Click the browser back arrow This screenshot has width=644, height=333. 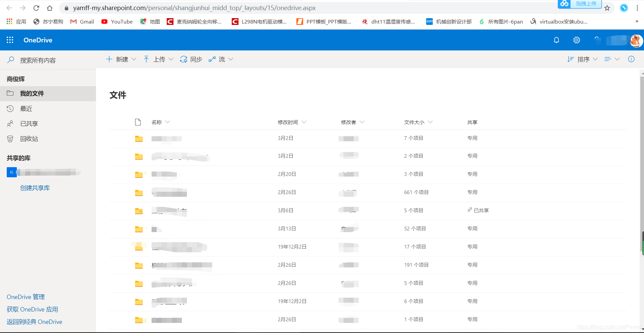(x=9, y=8)
